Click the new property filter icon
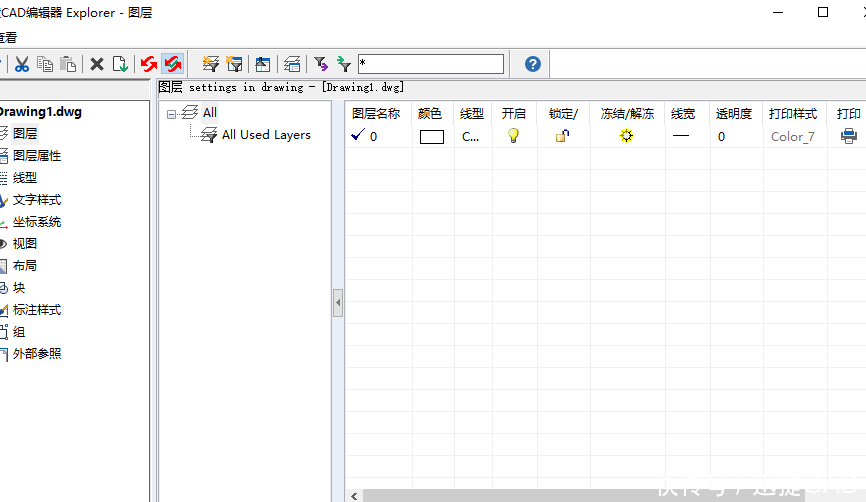The image size is (866, 502). pyautogui.click(x=210, y=64)
